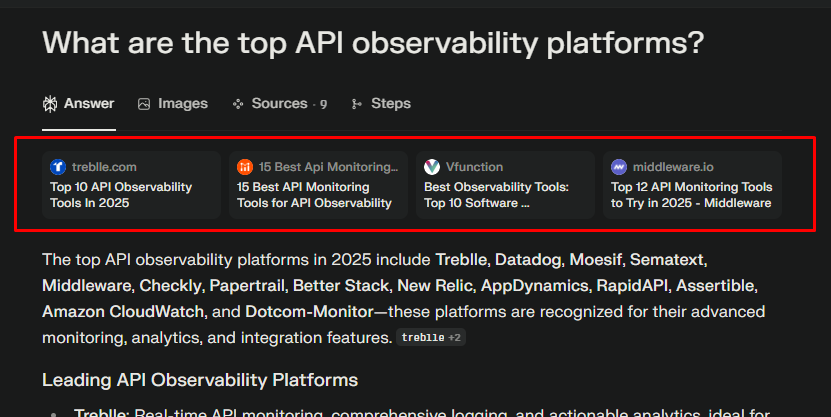Screen dimensions: 831x417
Task: Click the bold Checkly text
Action: tap(170, 286)
